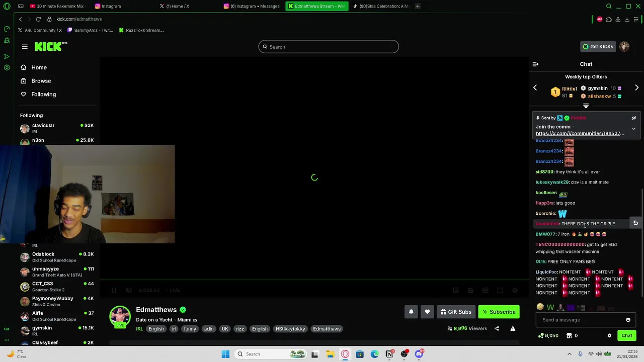This screenshot has width=644, height=362.
Task: Open Discord from the taskbar
Action: pyautogui.click(x=419, y=354)
